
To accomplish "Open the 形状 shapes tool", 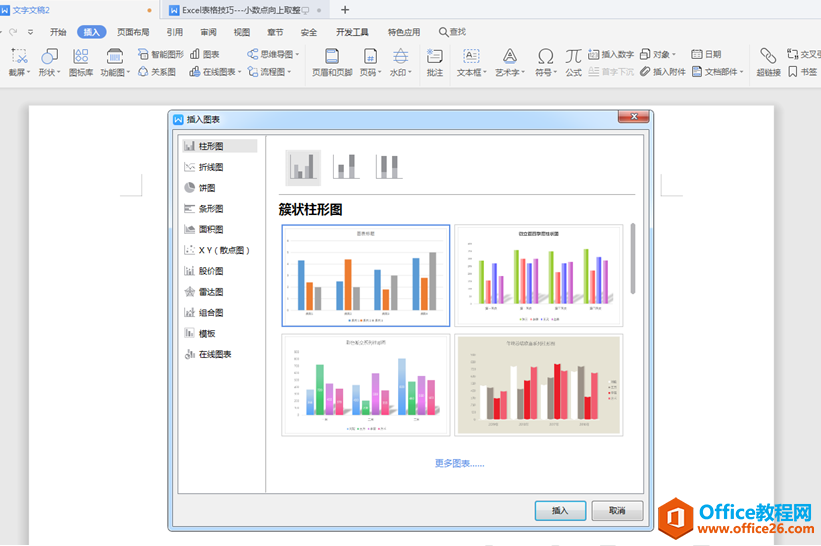I will pyautogui.click(x=49, y=62).
